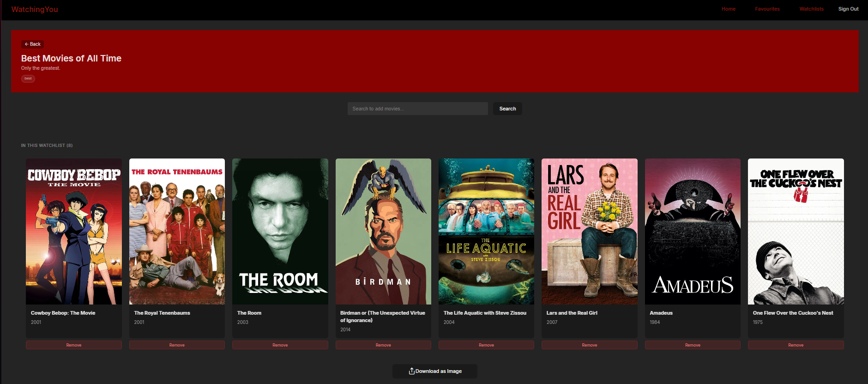This screenshot has width=868, height=384.
Task: Click the year 2004 under The Life Aquatic
Action: coord(449,322)
